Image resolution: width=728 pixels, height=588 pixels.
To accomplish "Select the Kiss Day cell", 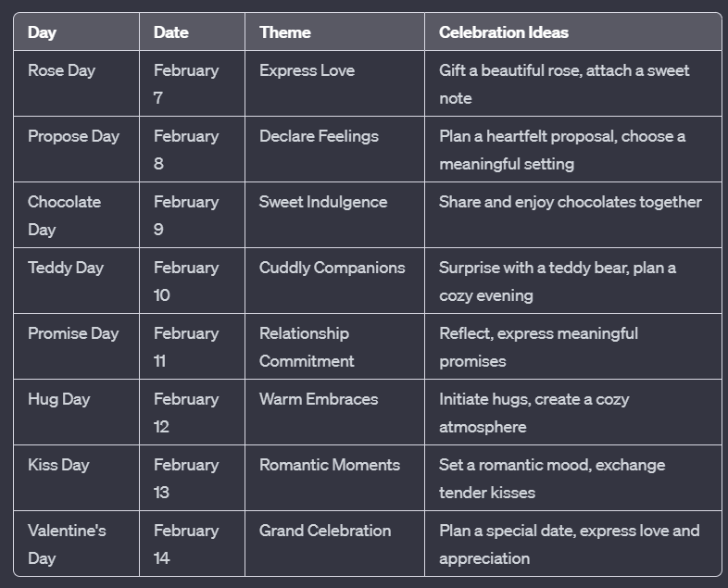I will [77, 478].
